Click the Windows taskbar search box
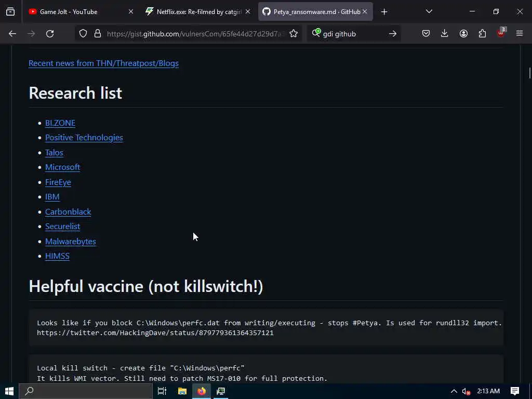This screenshot has width=532, height=399. tap(86, 391)
